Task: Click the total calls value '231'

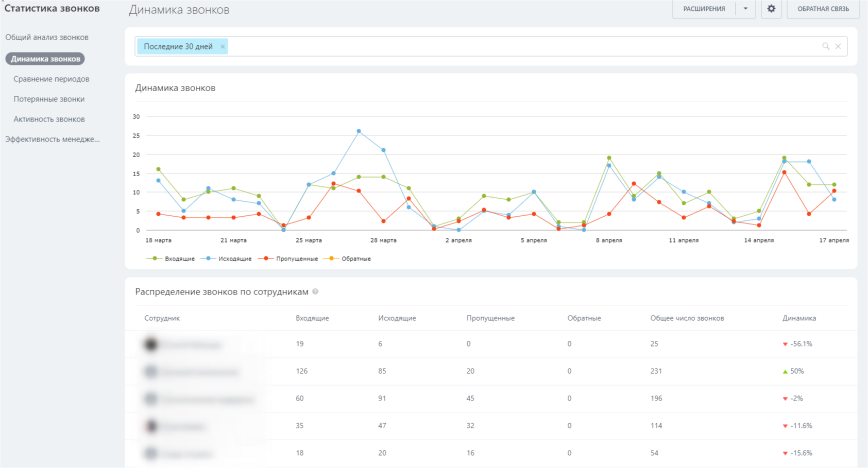Action: coord(656,371)
